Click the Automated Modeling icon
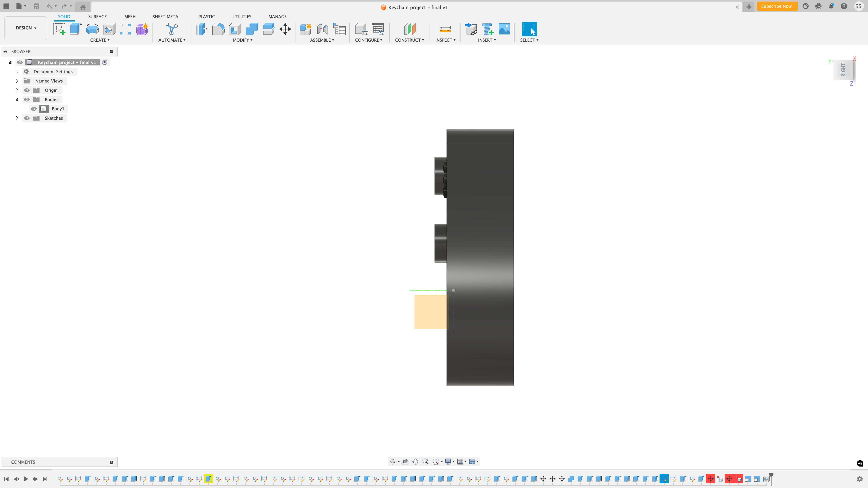This screenshot has height=488, width=868. click(x=171, y=29)
